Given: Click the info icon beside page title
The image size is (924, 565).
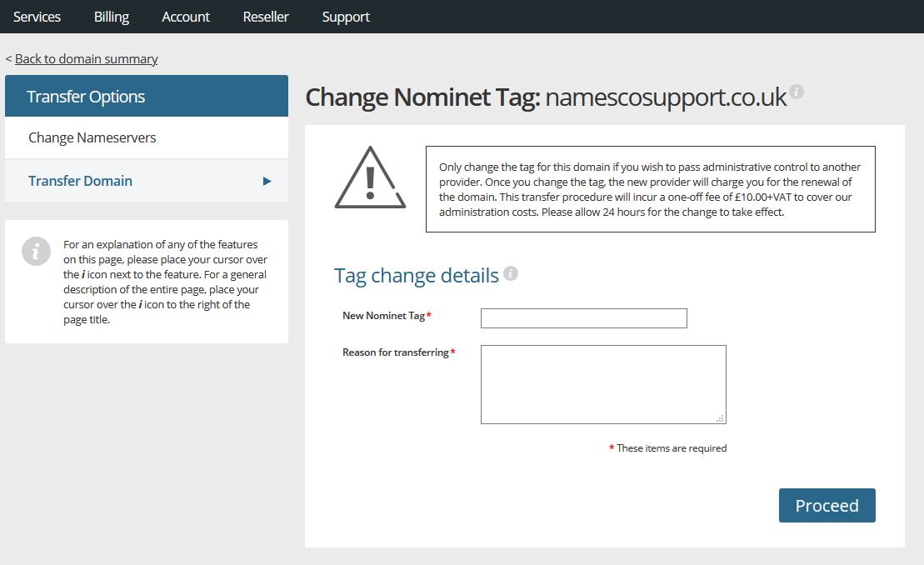Looking at the screenshot, I should pos(797,92).
